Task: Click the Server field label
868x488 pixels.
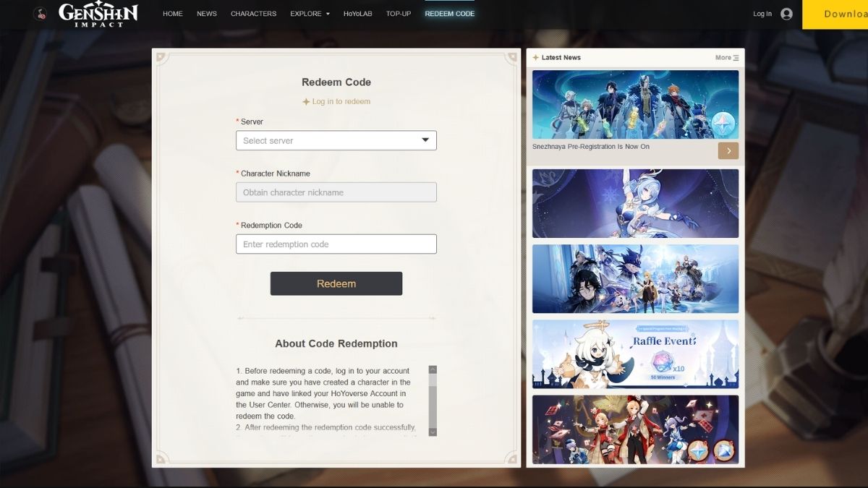Action: click(x=252, y=122)
